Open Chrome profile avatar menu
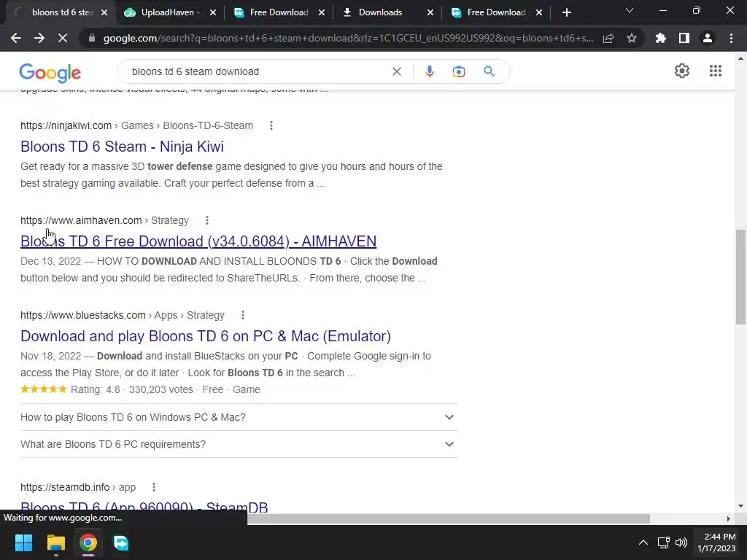 [x=708, y=38]
